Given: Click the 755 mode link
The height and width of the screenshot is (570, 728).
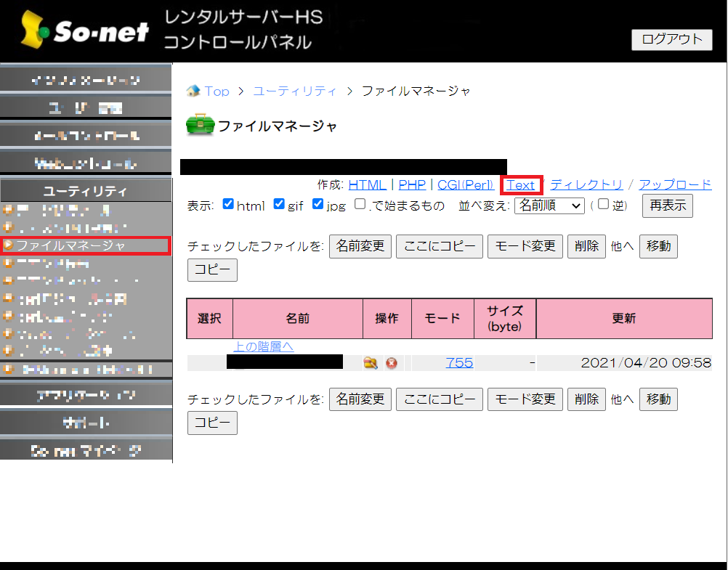Looking at the screenshot, I should (459, 362).
